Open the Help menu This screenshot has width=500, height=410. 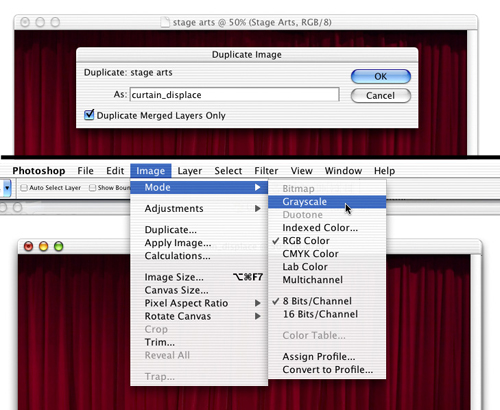pos(384,171)
